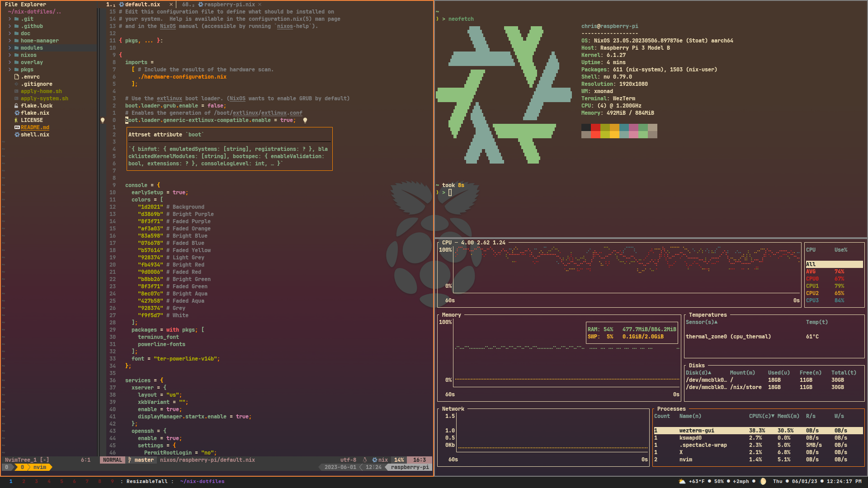Click the license icon next to LICENSE

click(17, 120)
